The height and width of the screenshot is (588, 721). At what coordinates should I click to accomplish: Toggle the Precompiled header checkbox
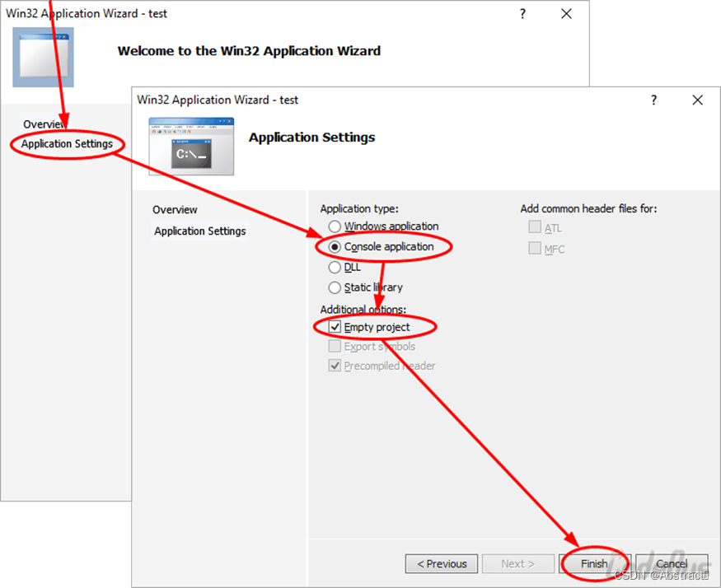point(335,366)
